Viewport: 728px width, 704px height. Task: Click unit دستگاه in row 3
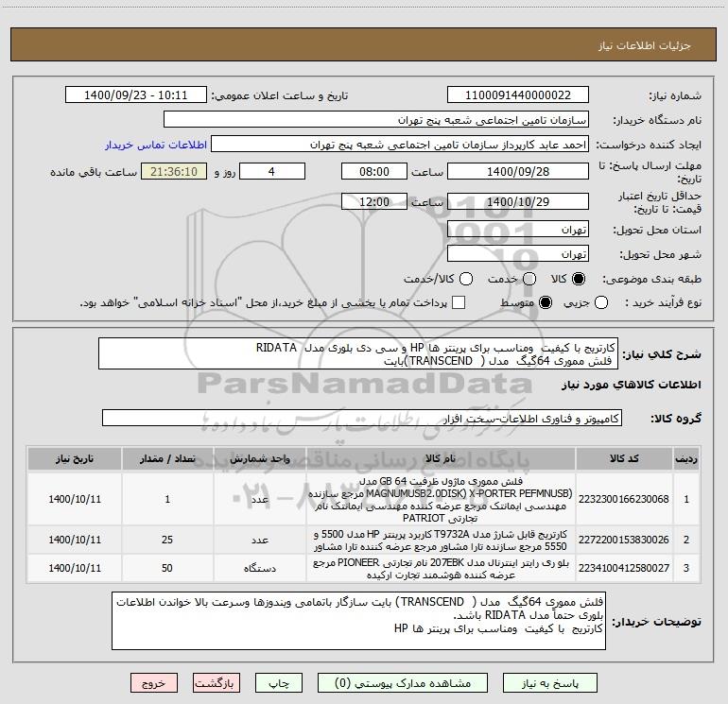point(260,568)
